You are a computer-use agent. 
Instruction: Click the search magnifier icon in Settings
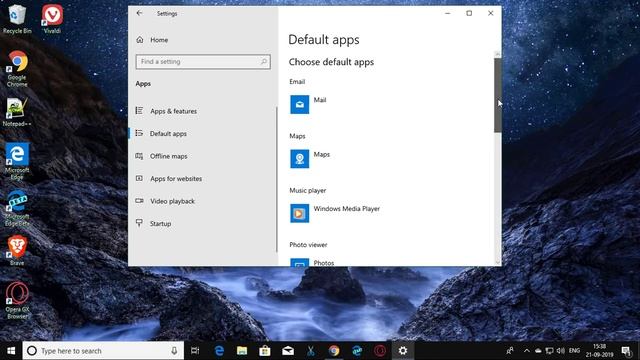(264, 62)
